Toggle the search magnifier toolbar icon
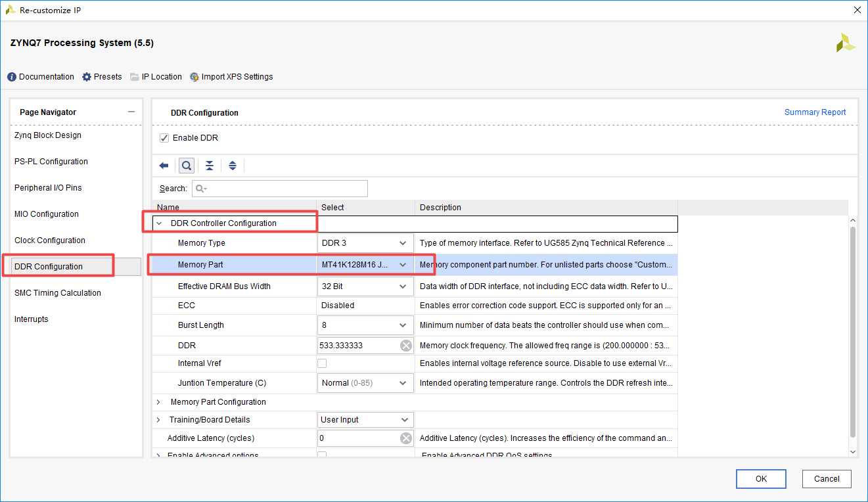 pyautogui.click(x=187, y=166)
